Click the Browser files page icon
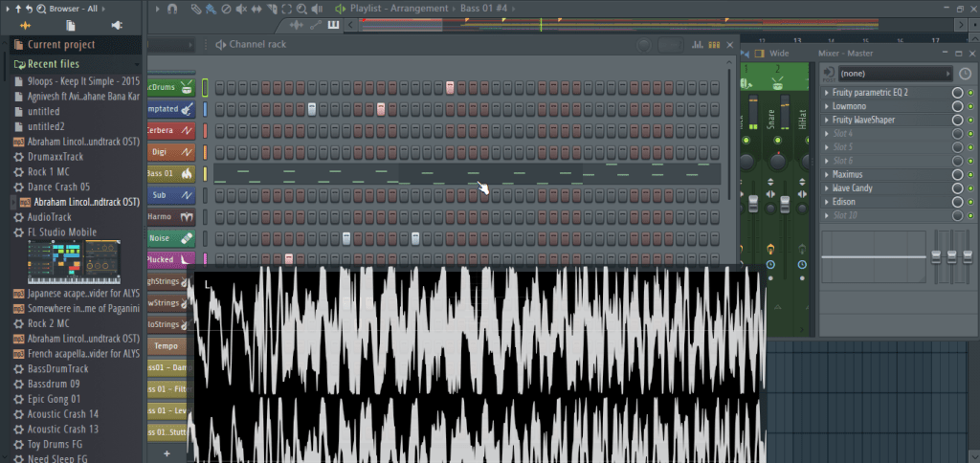The height and width of the screenshot is (463, 980). (71, 25)
